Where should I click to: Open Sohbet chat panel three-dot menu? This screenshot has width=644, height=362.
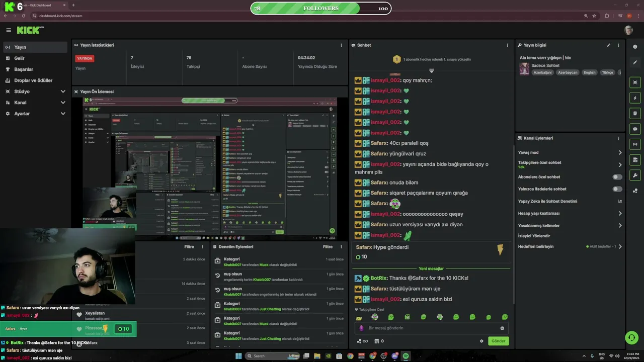(x=507, y=45)
